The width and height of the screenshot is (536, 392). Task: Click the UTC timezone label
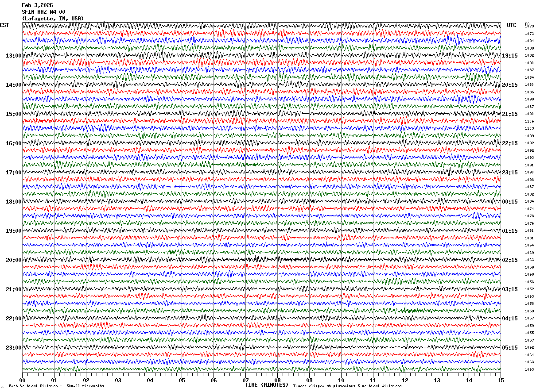[512, 25]
